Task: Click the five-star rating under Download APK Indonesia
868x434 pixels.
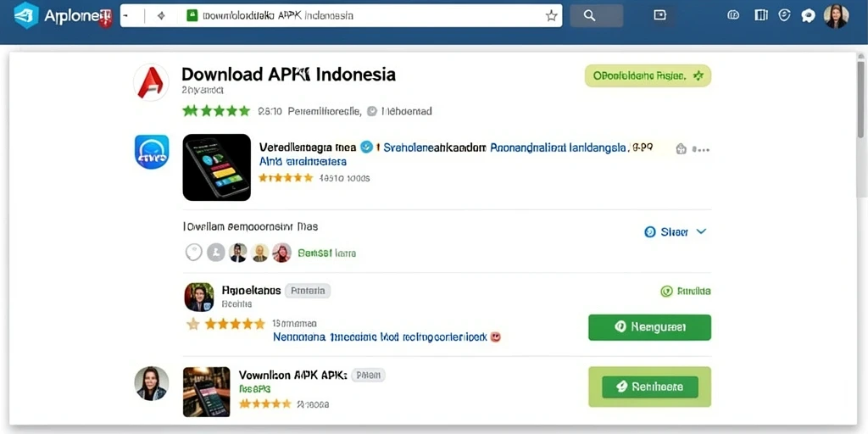Action: (216, 111)
